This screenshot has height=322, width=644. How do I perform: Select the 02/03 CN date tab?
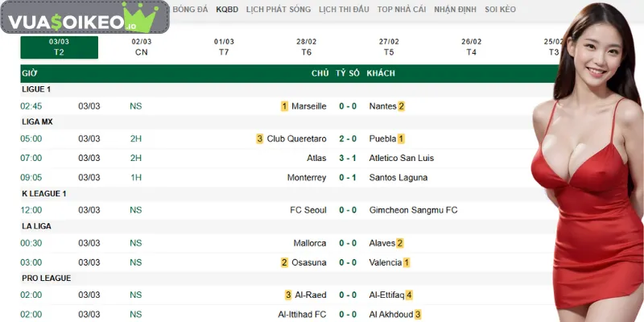pos(142,47)
